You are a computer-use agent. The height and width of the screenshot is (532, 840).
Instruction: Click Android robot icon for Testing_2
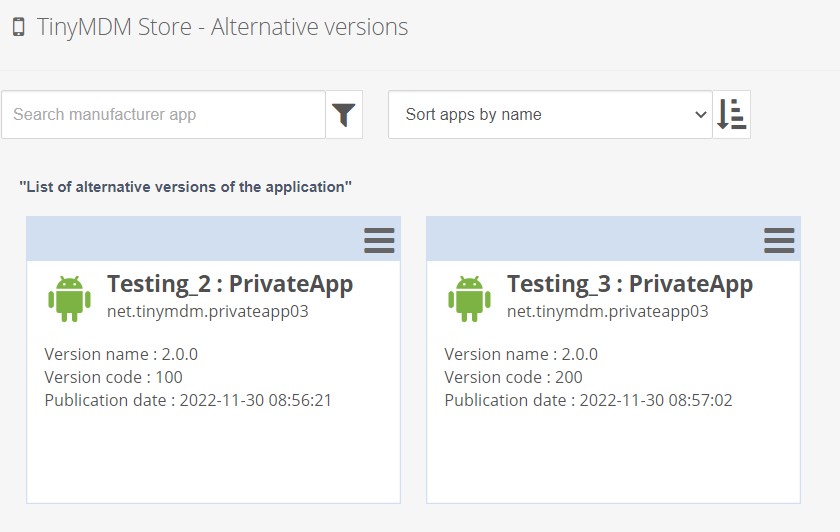[69, 298]
